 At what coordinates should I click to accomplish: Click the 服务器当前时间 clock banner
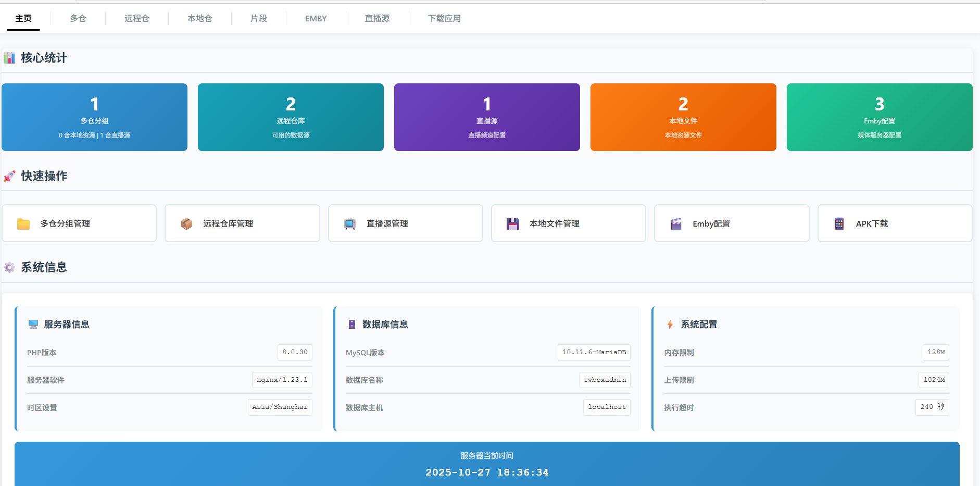pos(487,464)
